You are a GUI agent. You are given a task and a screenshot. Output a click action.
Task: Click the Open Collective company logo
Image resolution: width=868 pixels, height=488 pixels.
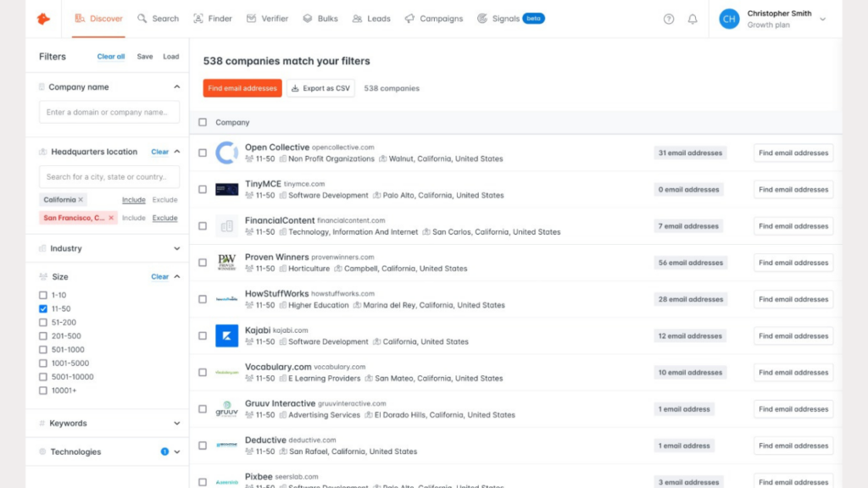coord(226,153)
